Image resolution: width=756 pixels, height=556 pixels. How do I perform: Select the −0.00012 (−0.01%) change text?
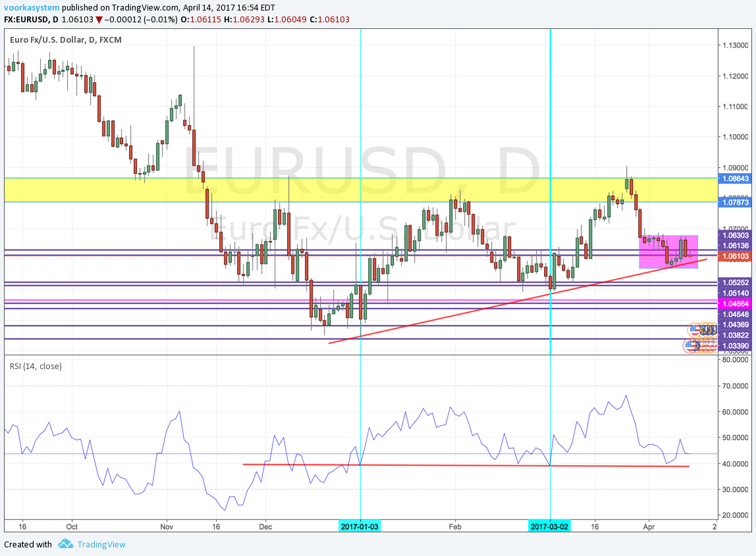click(x=141, y=20)
